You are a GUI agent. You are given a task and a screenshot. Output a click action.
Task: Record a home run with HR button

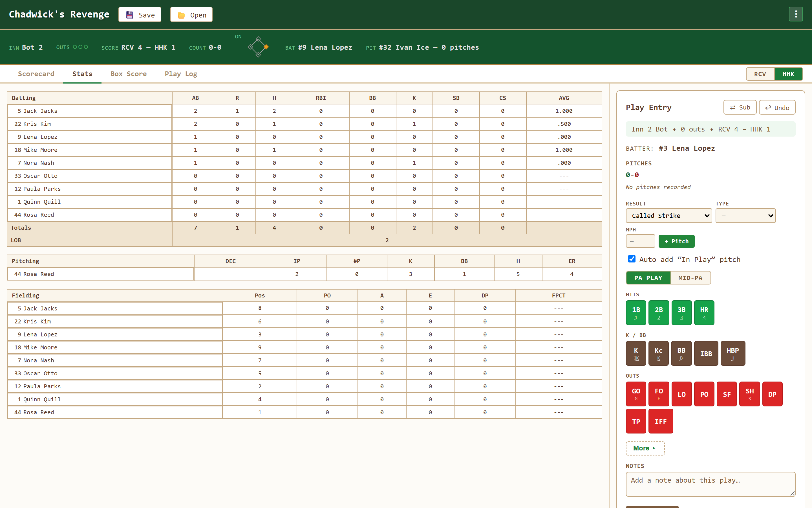pos(704,312)
